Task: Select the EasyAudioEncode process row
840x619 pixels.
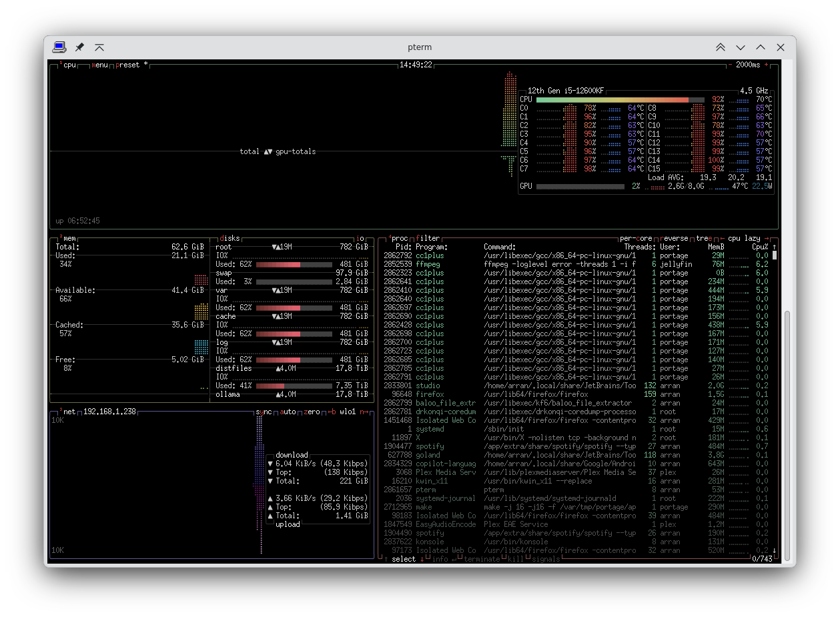Action: [x=577, y=524]
